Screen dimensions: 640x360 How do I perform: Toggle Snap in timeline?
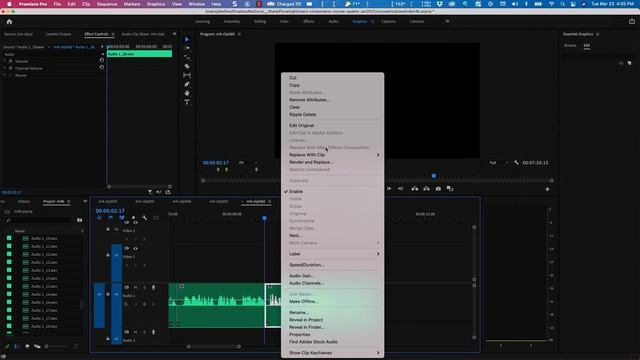click(x=111, y=218)
